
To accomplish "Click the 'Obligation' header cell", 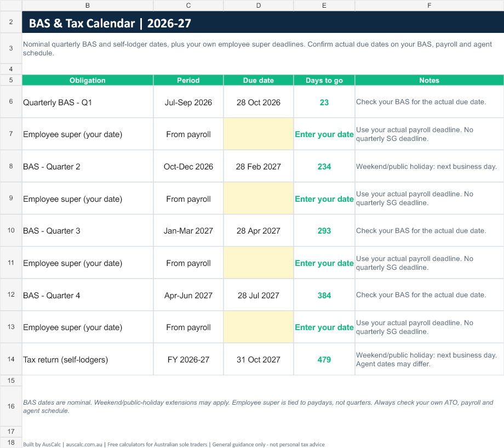I will pos(88,80).
